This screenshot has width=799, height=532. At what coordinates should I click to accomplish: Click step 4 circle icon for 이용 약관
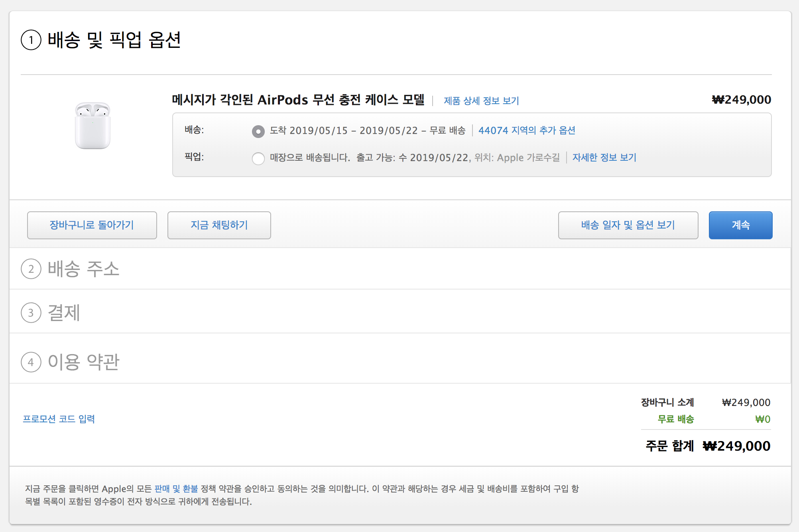[x=31, y=362]
